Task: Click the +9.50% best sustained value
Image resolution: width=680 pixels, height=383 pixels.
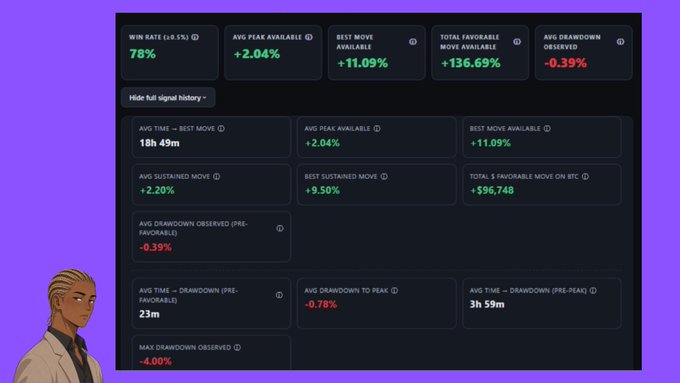Action: (322, 190)
